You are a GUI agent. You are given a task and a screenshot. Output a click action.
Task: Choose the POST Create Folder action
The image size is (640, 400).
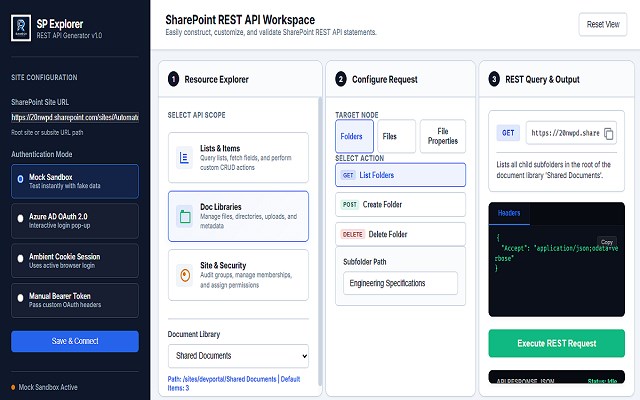click(x=400, y=204)
